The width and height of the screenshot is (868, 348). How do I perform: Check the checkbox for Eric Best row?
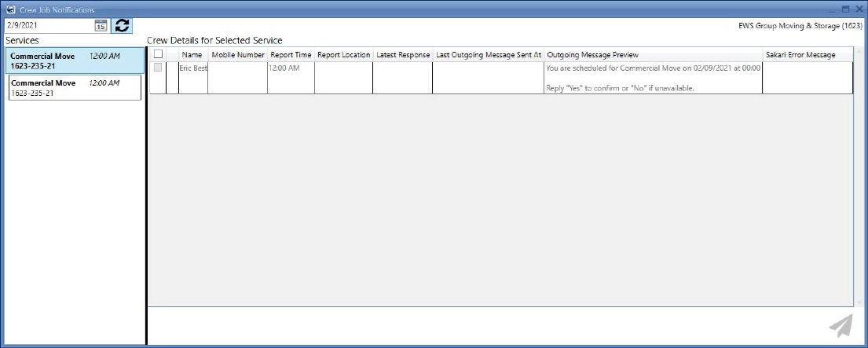[x=158, y=68]
